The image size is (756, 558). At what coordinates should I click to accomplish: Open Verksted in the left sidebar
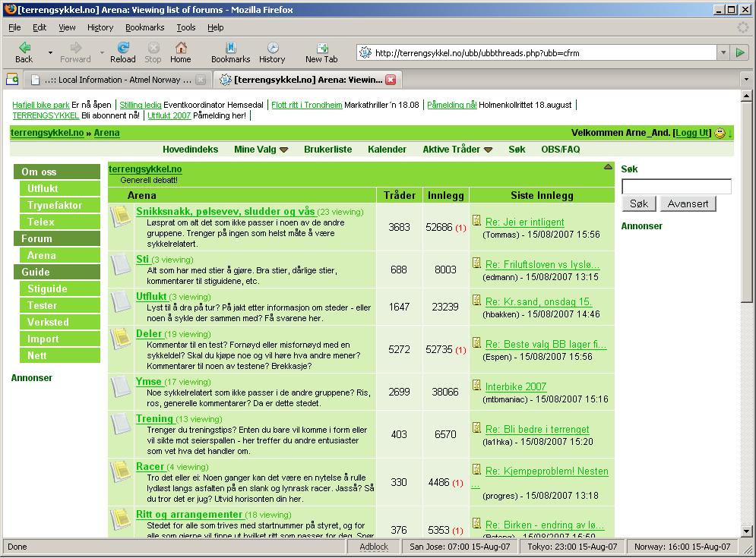click(60, 322)
